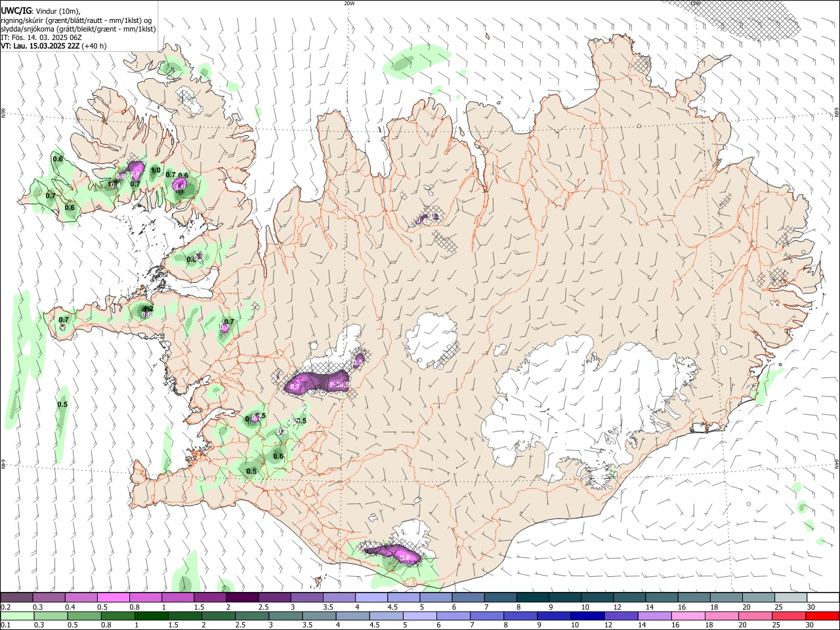Click the deep blue swatch right of label 10, bottom legend row

pyautogui.click(x=588, y=616)
